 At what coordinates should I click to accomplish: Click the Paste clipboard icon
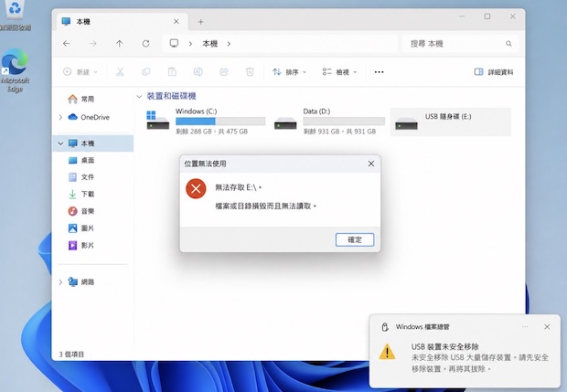click(x=172, y=72)
